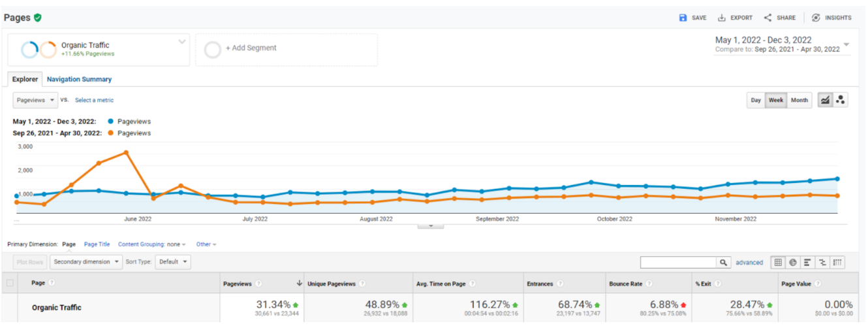Select the pie chart percentage view icon
This screenshot has height=330, width=868.
[793, 262]
